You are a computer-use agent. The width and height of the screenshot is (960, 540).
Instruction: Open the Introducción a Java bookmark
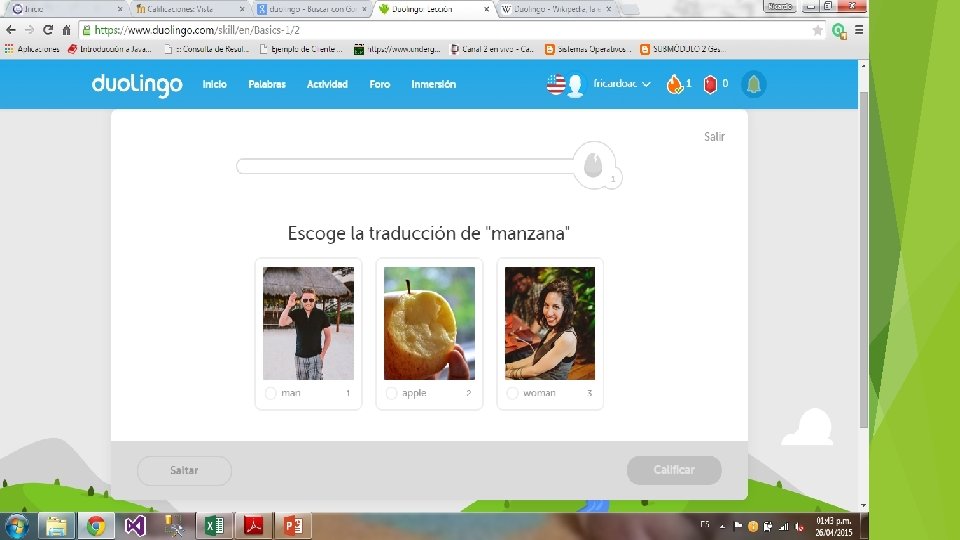point(110,49)
